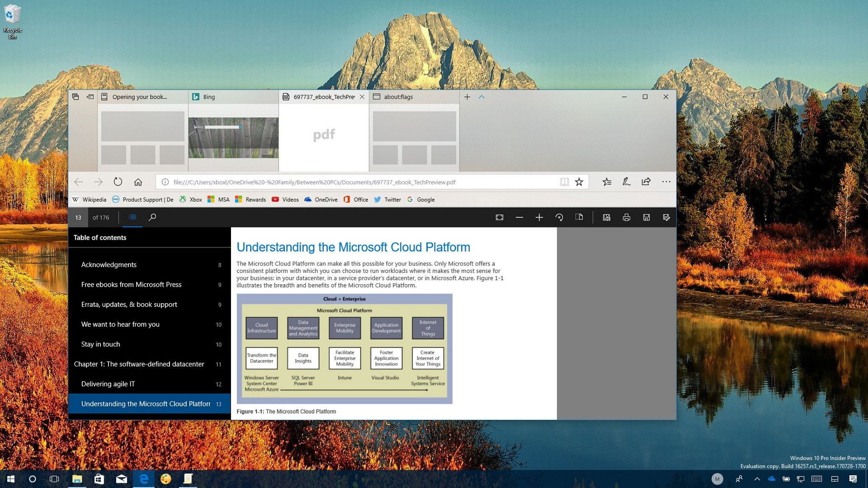Start Read aloud for the ebook
The image size is (868, 488).
click(x=607, y=217)
